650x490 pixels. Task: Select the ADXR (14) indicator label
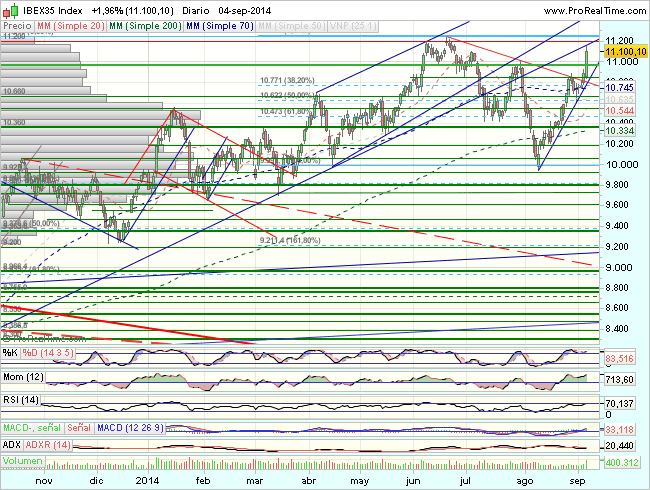(48, 445)
